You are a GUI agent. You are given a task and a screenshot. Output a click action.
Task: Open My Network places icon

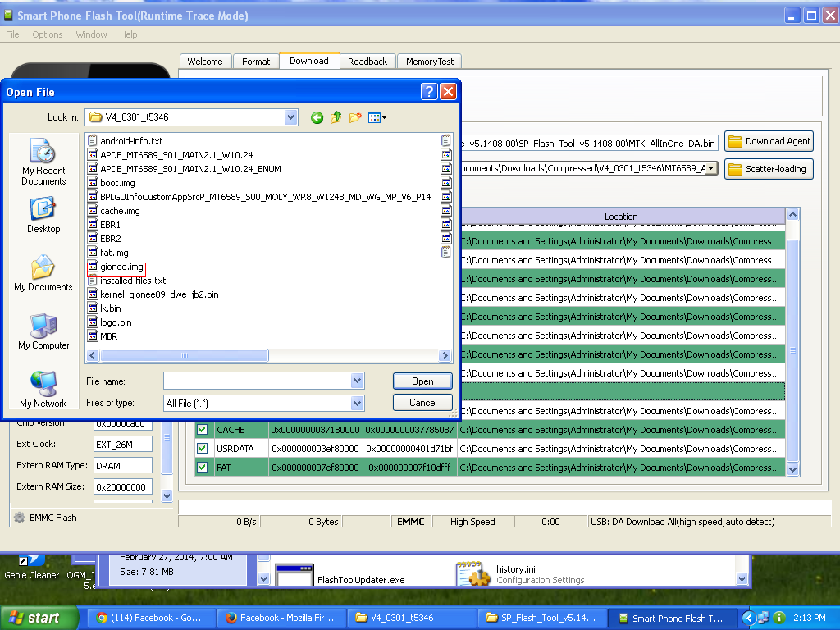(x=43, y=390)
